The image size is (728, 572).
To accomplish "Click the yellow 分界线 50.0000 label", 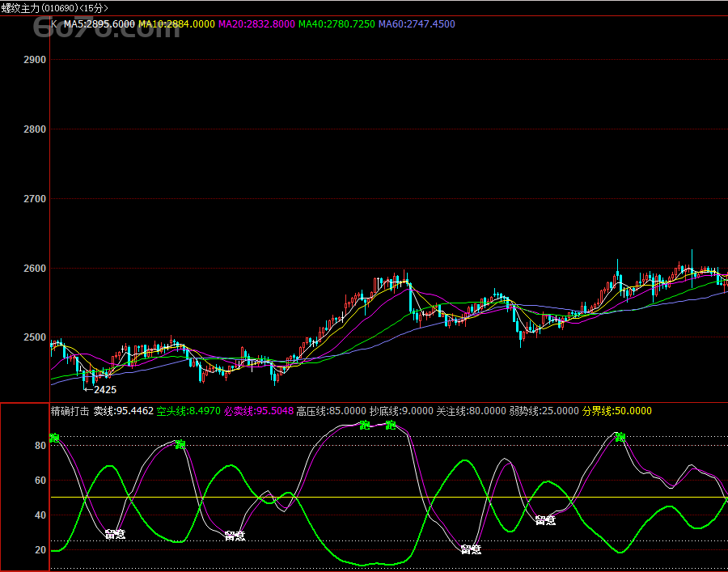I will (616, 411).
